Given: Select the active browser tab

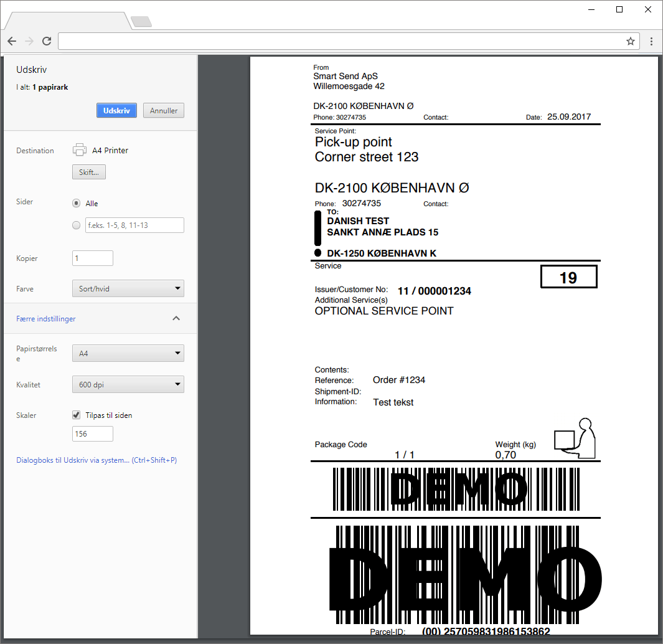Looking at the screenshot, I should pyautogui.click(x=68, y=21).
